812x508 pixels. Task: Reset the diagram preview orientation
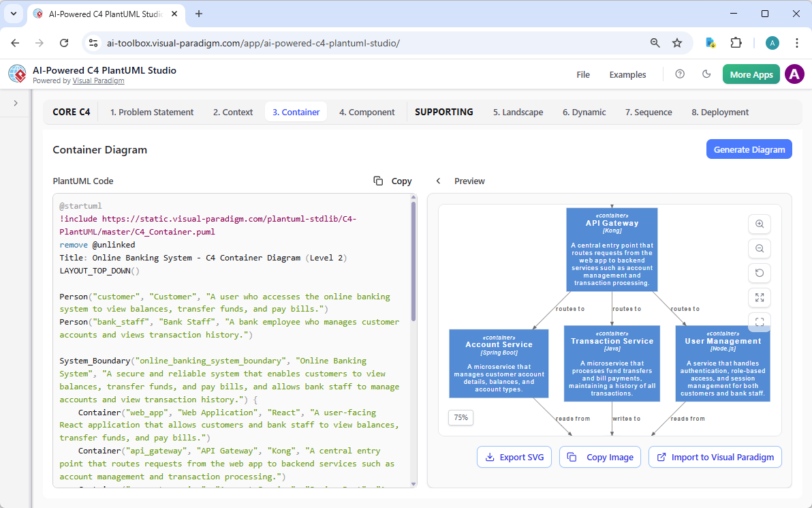pyautogui.click(x=760, y=273)
